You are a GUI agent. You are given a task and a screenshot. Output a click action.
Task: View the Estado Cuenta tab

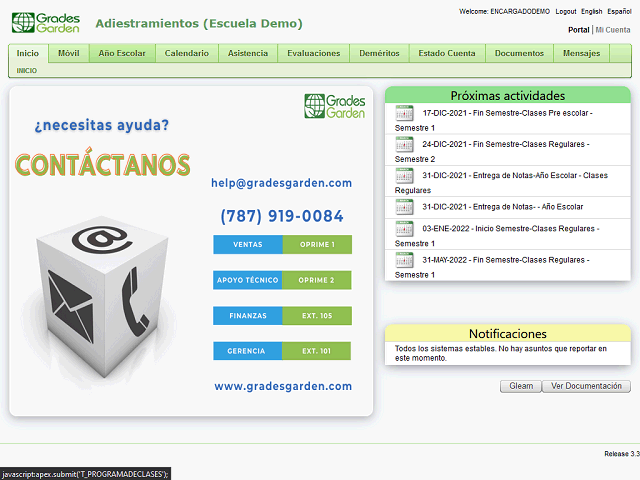[447, 53]
